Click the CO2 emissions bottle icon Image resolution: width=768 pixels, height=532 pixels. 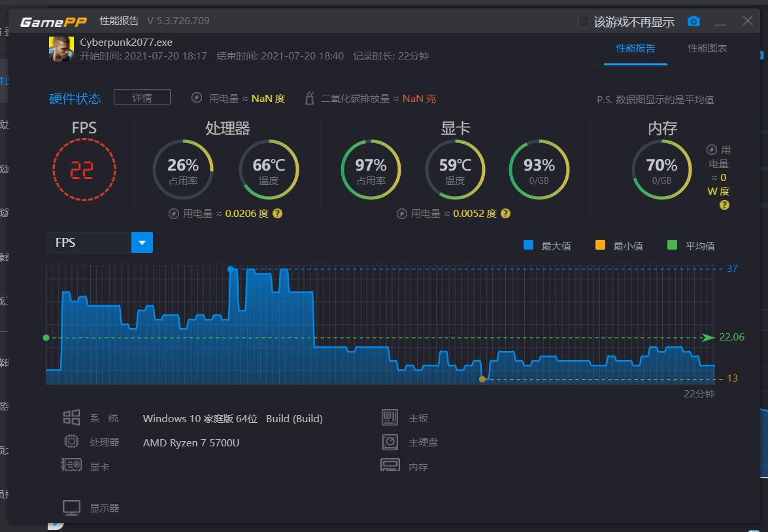pyautogui.click(x=310, y=99)
